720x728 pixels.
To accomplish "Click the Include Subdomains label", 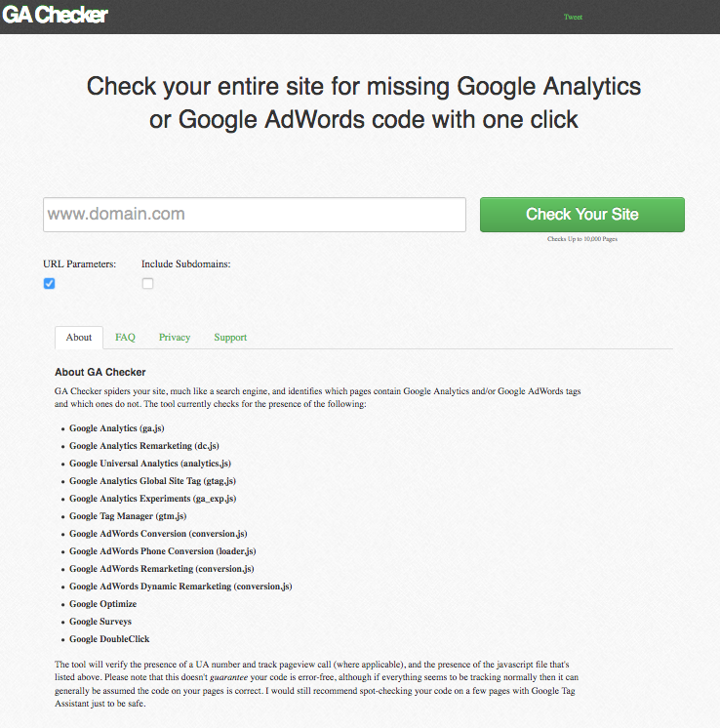I will coord(186,264).
